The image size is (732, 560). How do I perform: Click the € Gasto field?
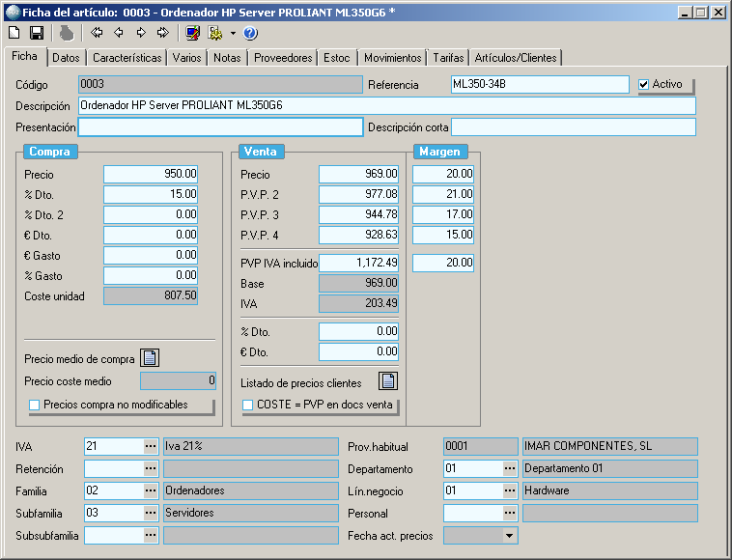click(151, 255)
